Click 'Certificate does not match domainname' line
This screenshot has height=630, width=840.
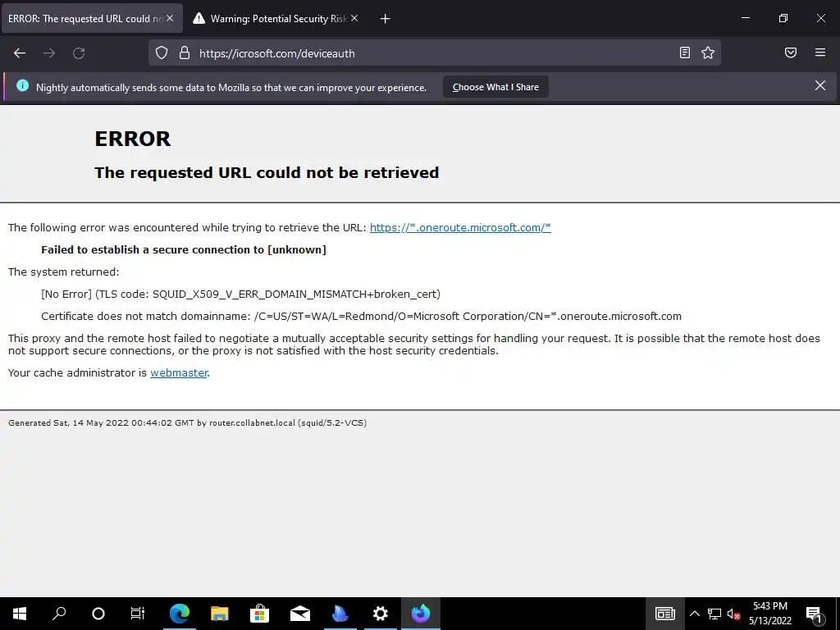point(361,316)
